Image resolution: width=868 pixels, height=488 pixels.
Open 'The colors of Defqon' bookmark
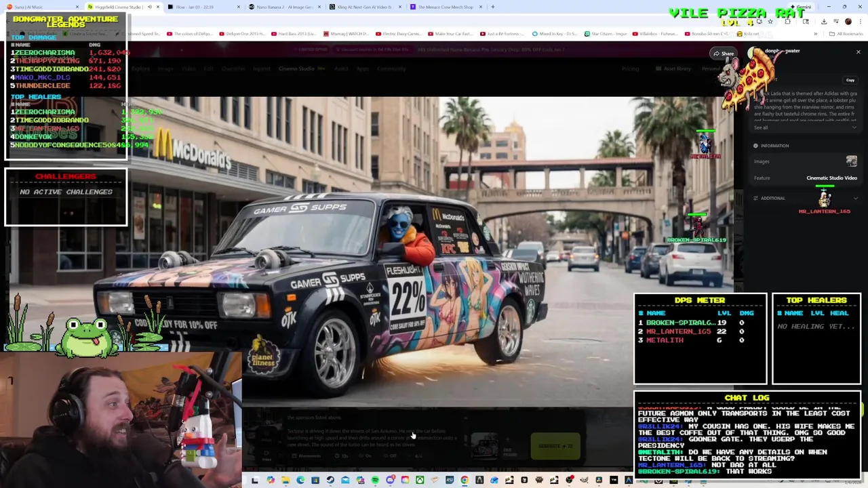[189, 33]
